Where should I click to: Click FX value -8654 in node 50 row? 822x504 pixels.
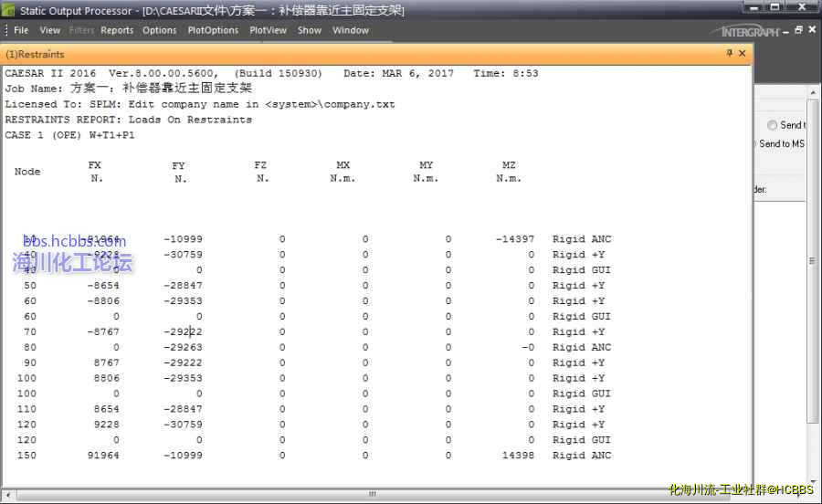click(x=103, y=286)
